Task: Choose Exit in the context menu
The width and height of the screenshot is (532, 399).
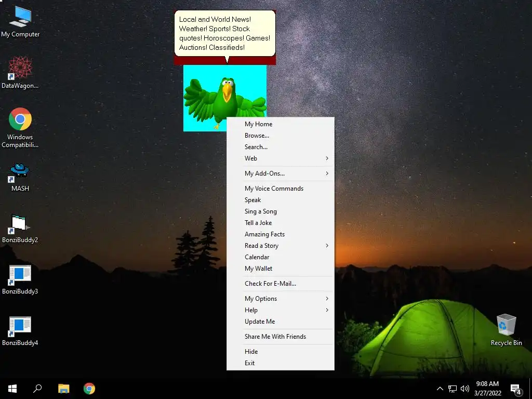Action: 280,363
